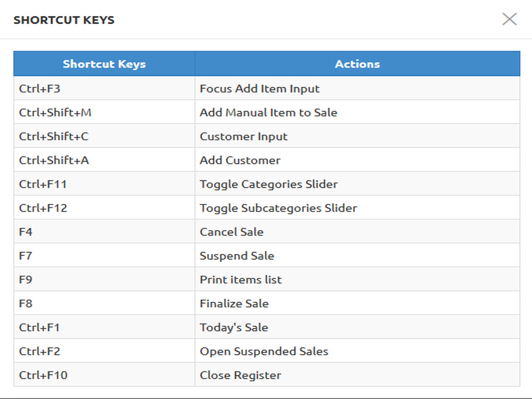
Task: Click the Actions column header
Action: (x=358, y=64)
